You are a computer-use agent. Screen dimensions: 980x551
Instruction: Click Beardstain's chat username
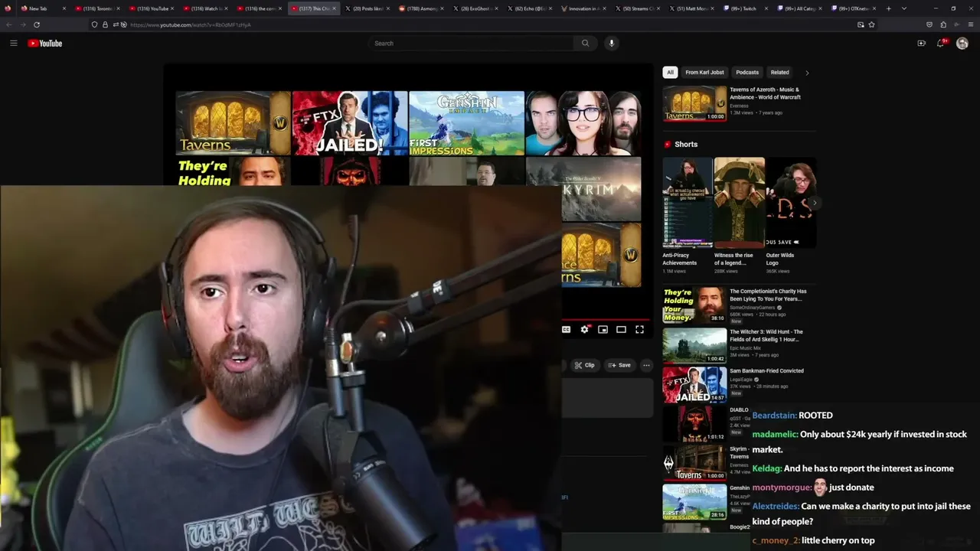click(774, 416)
